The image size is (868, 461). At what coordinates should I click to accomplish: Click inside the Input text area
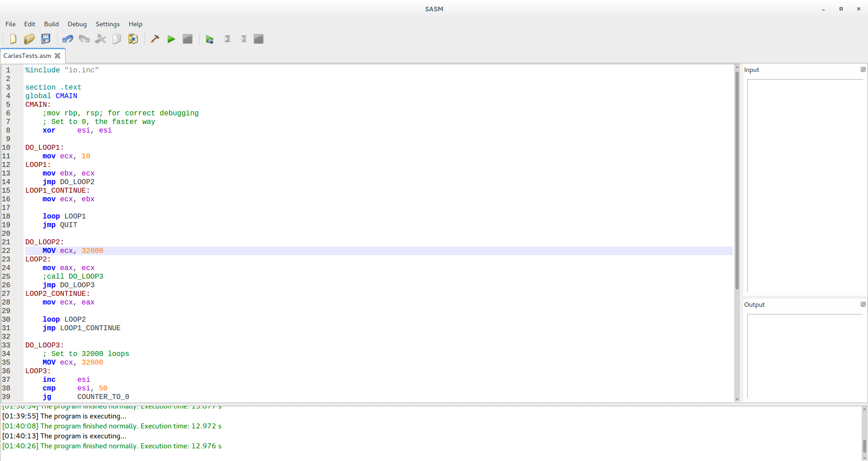click(805, 185)
